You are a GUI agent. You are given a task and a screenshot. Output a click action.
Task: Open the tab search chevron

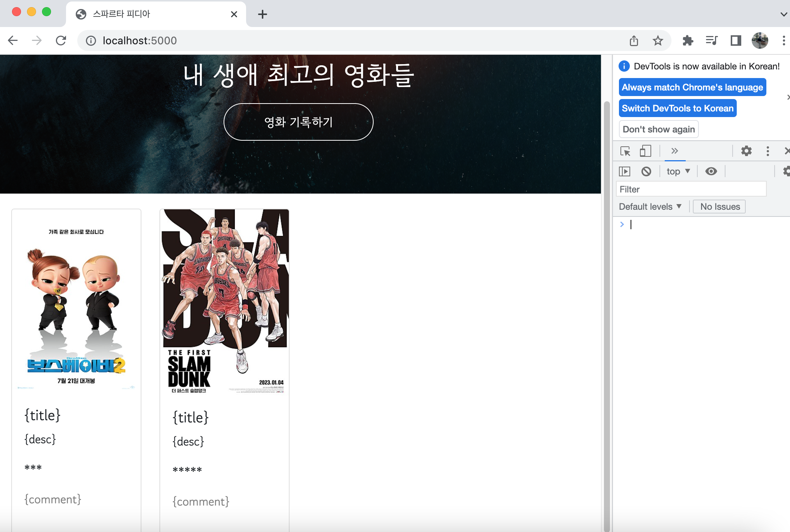click(x=784, y=14)
